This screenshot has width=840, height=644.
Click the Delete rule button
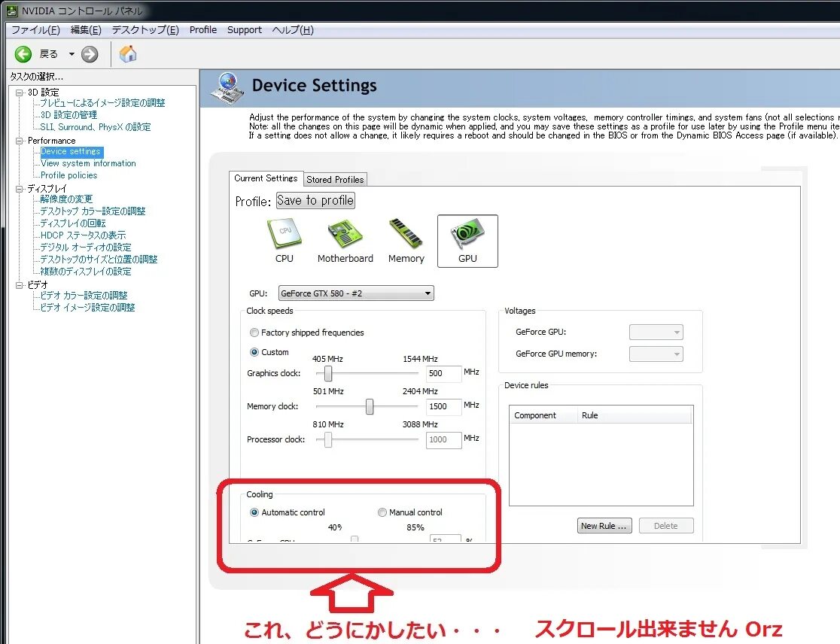click(x=666, y=526)
